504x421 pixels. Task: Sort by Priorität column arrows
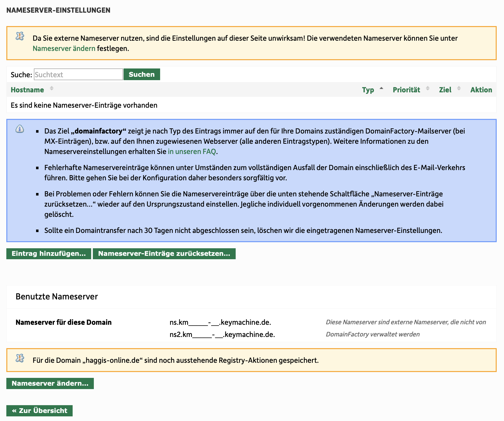tap(427, 88)
